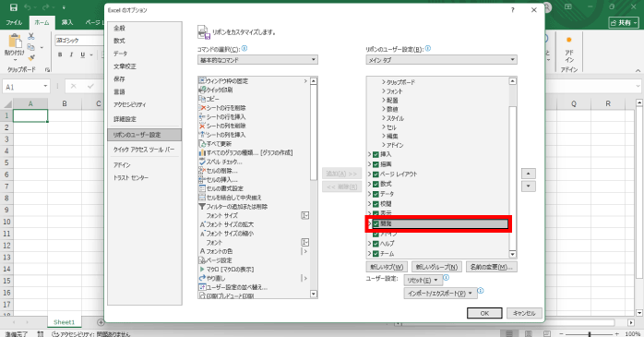Select ページ設定 command
Viewport: 644px width, 337px height.
coord(253,260)
